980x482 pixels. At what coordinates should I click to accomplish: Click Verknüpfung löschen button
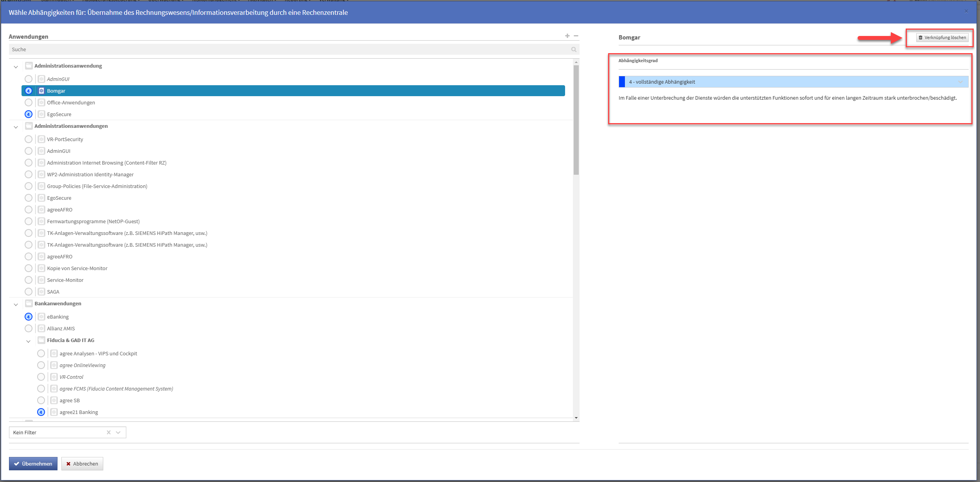[942, 38]
